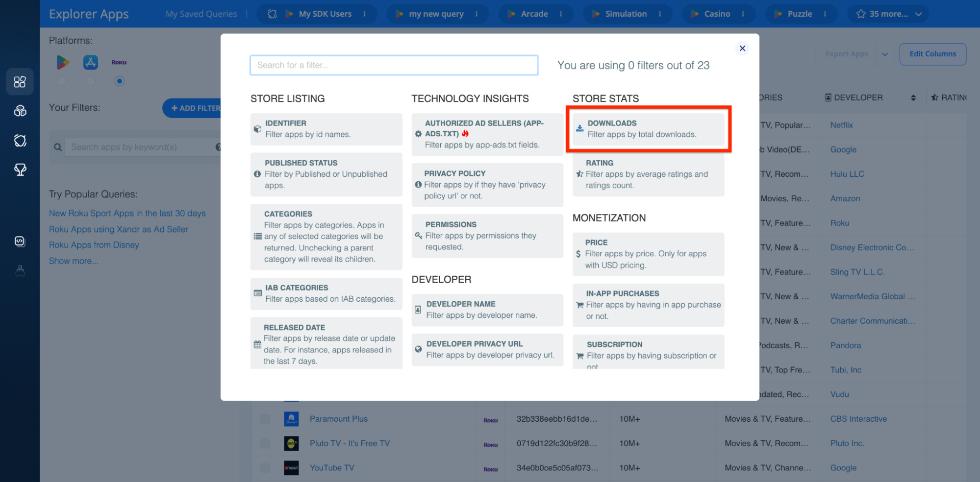
Task: Select the IAB Categories filter
Action: (x=326, y=293)
